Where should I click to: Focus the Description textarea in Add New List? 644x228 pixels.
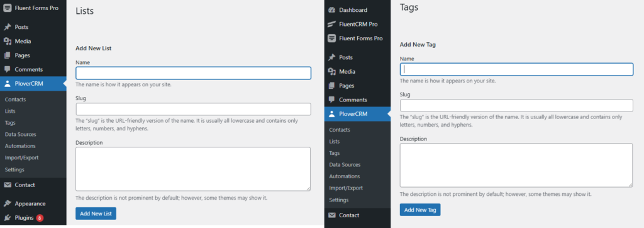pyautogui.click(x=193, y=169)
